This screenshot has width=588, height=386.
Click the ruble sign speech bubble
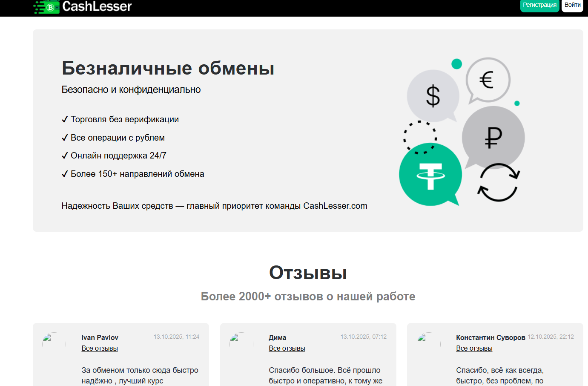tap(493, 138)
